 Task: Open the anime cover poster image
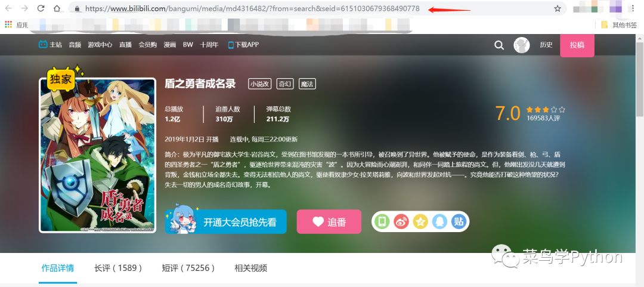pyautogui.click(x=97, y=155)
